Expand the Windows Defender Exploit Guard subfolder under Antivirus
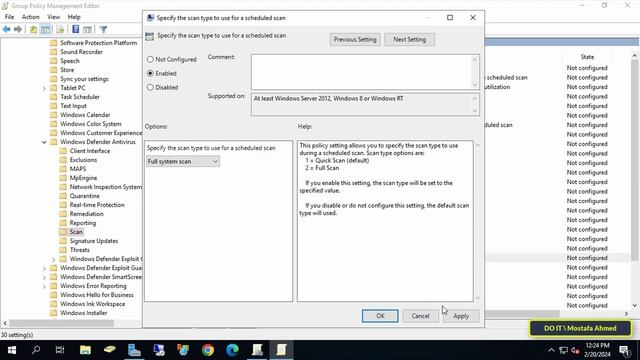This screenshot has height=360, width=640. click(54, 259)
